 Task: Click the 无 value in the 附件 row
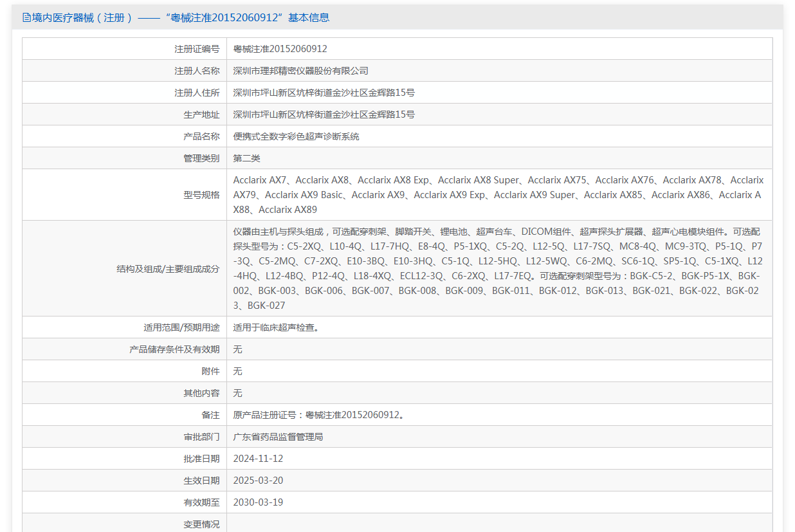[x=237, y=371]
